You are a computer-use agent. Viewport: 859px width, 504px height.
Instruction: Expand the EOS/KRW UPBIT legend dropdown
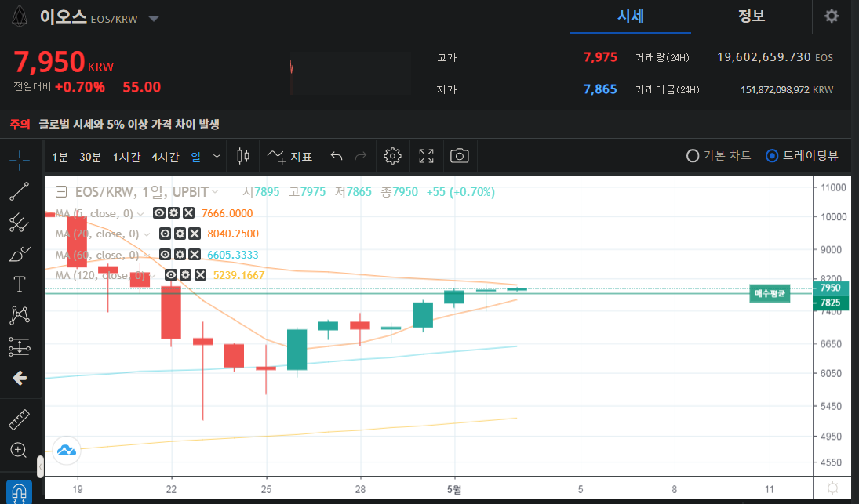pos(215,191)
